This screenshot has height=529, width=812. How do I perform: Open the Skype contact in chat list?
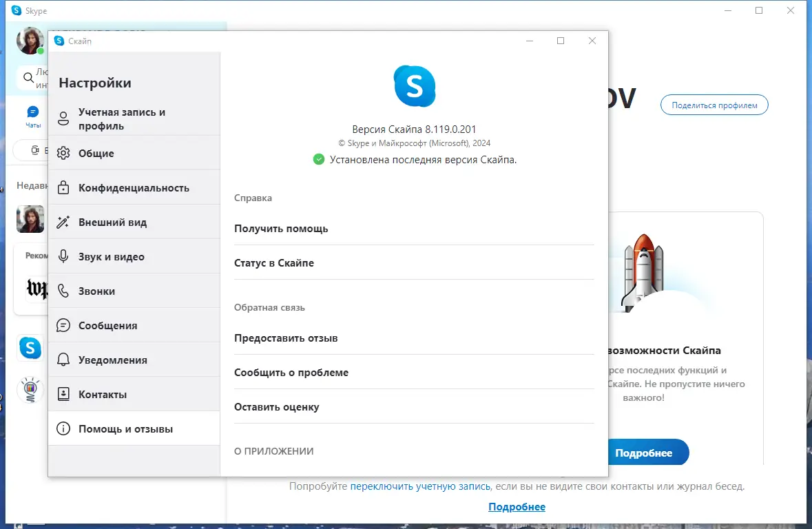(x=30, y=348)
